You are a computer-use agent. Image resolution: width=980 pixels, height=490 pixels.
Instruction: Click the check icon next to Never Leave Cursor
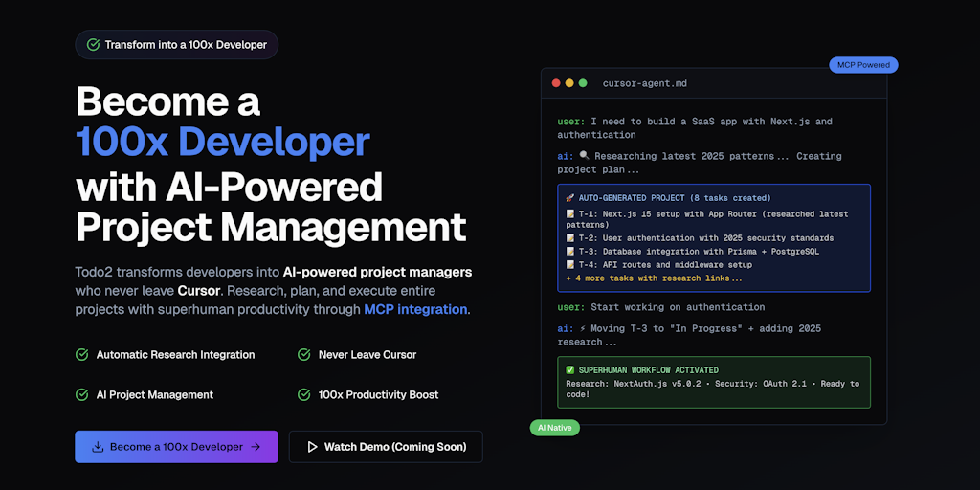303,355
